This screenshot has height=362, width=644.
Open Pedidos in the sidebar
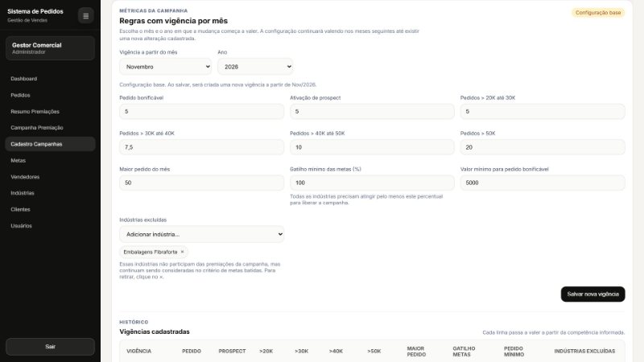pyautogui.click(x=50, y=95)
